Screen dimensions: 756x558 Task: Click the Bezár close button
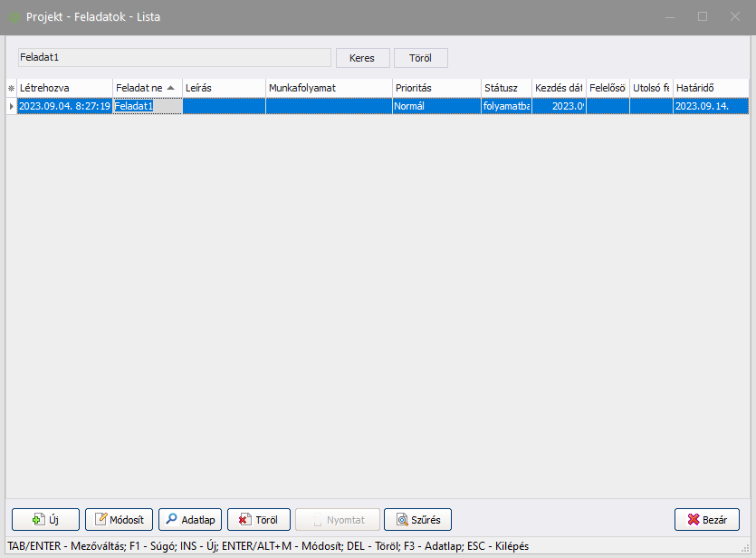tap(706, 520)
